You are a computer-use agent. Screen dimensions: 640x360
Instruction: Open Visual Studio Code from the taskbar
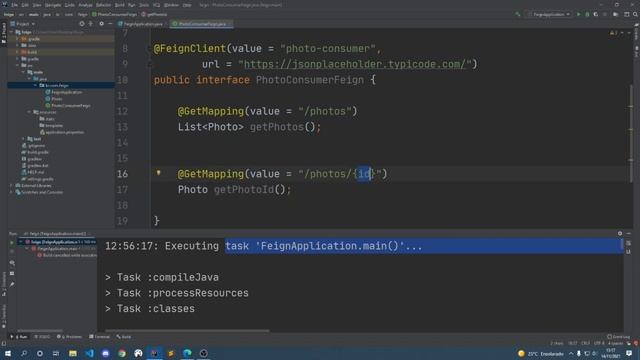pyautogui.click(x=89, y=353)
